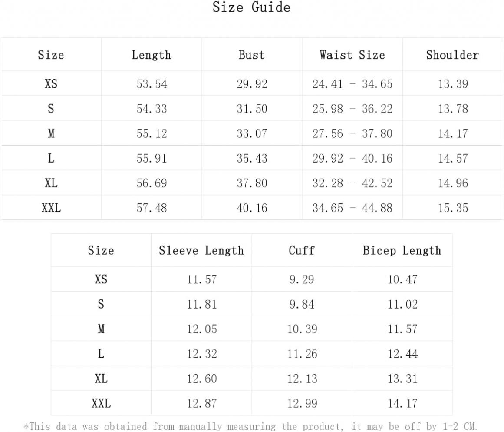This screenshot has width=504, height=432.
Task: Select the Cuff column header
Action: [302, 250]
